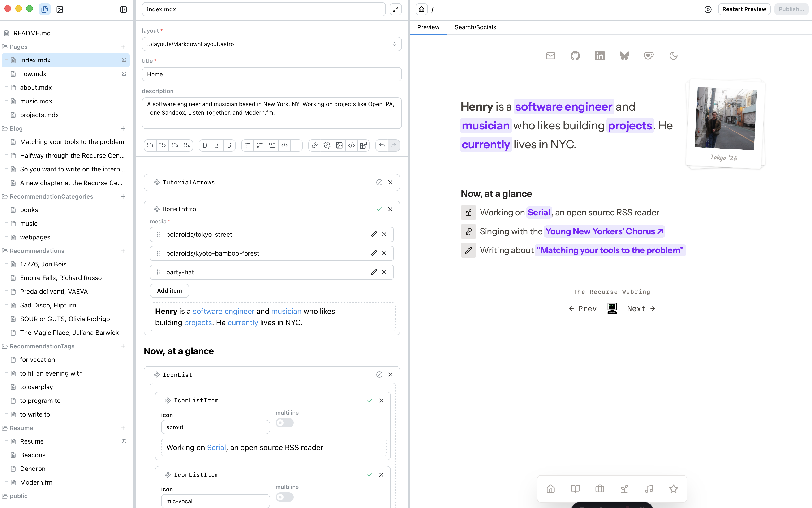
Task: Insert a horizontal divider
Action: tap(296, 145)
